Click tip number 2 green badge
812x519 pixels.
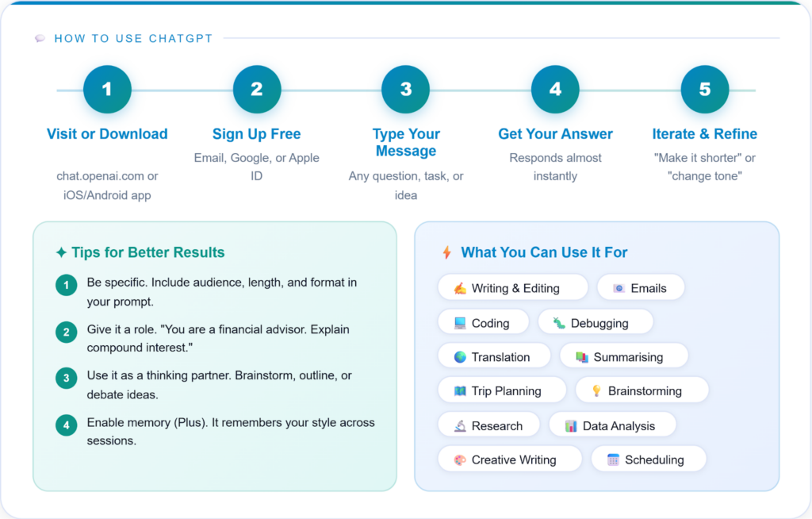67,333
